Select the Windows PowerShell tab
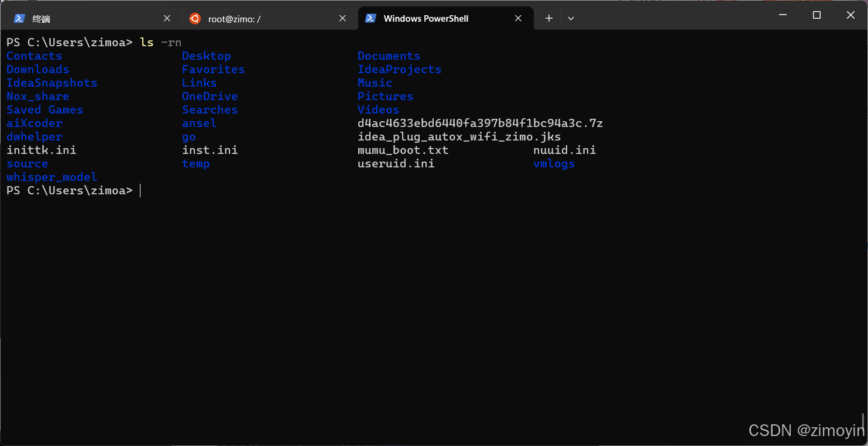The width and height of the screenshot is (868, 446). 445,18
